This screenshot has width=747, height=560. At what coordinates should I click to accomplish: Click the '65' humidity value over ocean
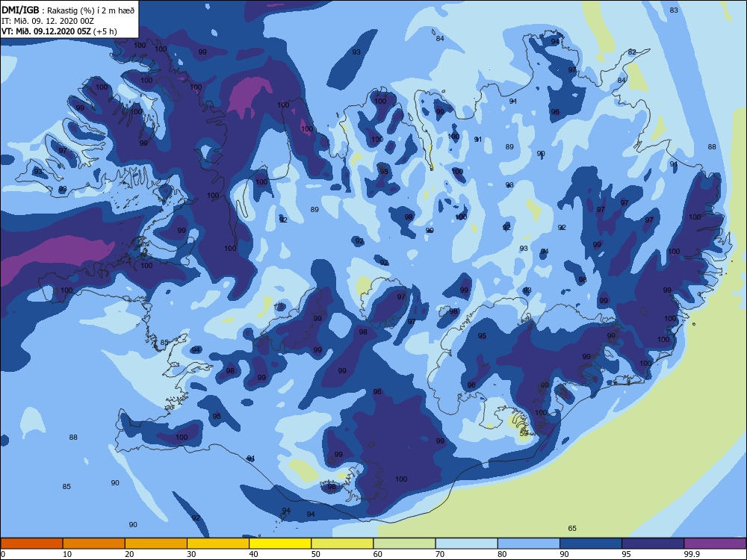pyautogui.click(x=572, y=528)
